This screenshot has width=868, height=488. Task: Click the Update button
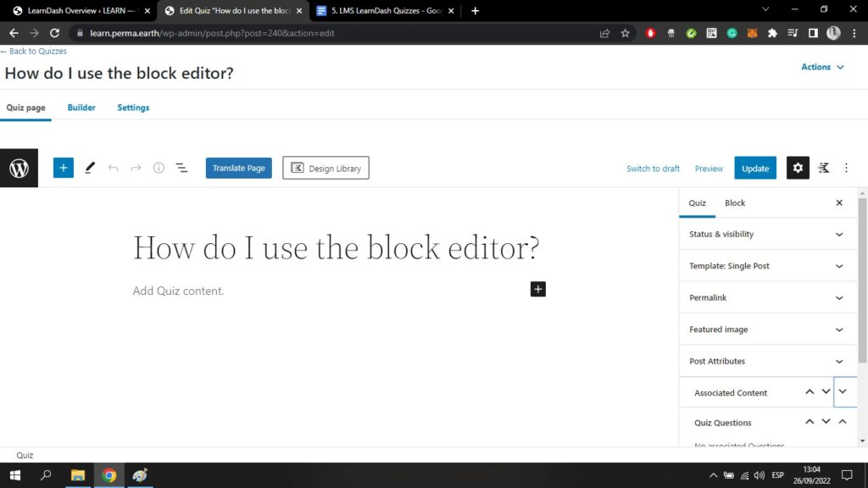[754, 168]
